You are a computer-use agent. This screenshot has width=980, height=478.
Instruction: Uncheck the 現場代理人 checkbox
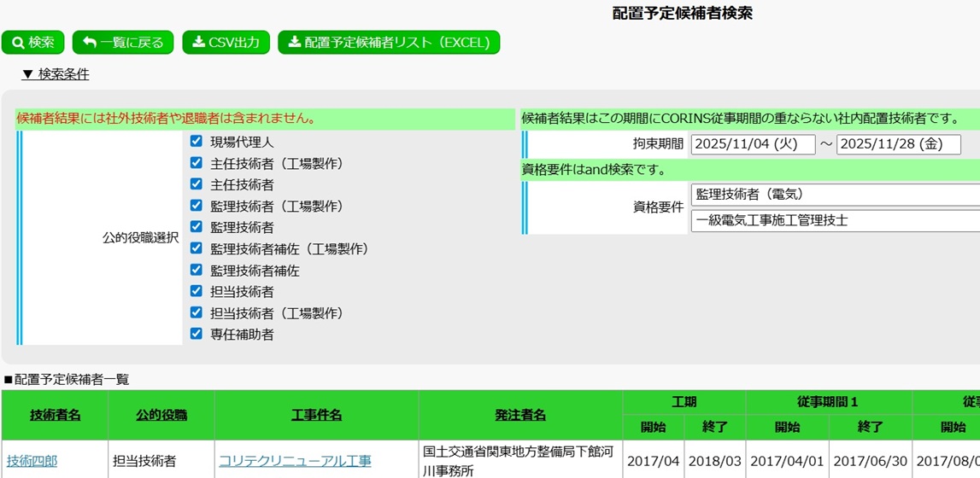pos(197,142)
